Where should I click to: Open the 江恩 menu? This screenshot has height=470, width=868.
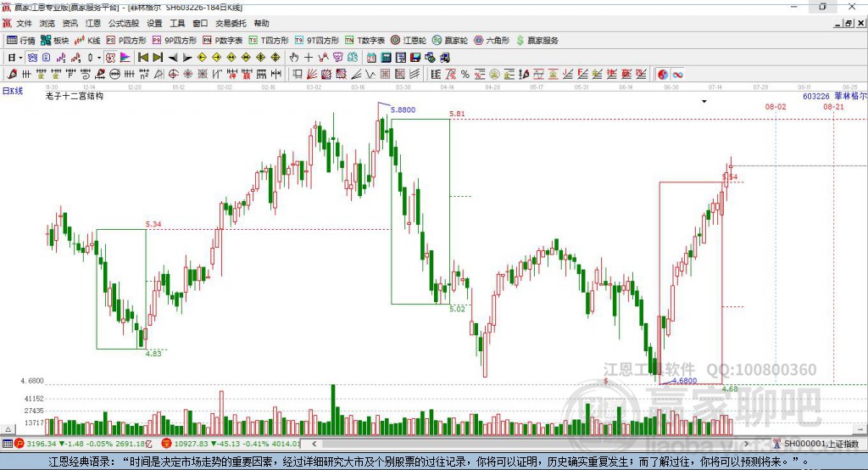point(93,23)
